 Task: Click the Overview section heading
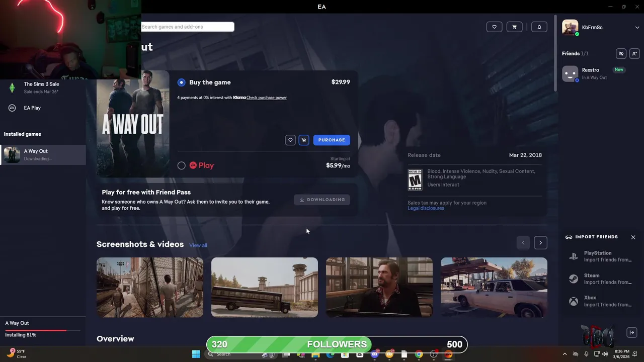pyautogui.click(x=115, y=339)
